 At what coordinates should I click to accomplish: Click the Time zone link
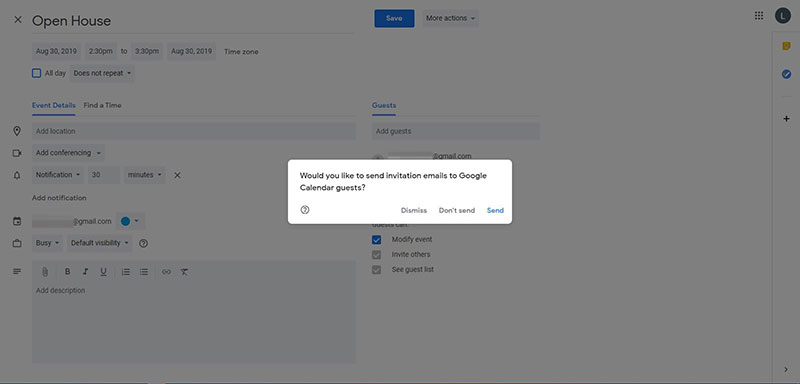point(241,52)
